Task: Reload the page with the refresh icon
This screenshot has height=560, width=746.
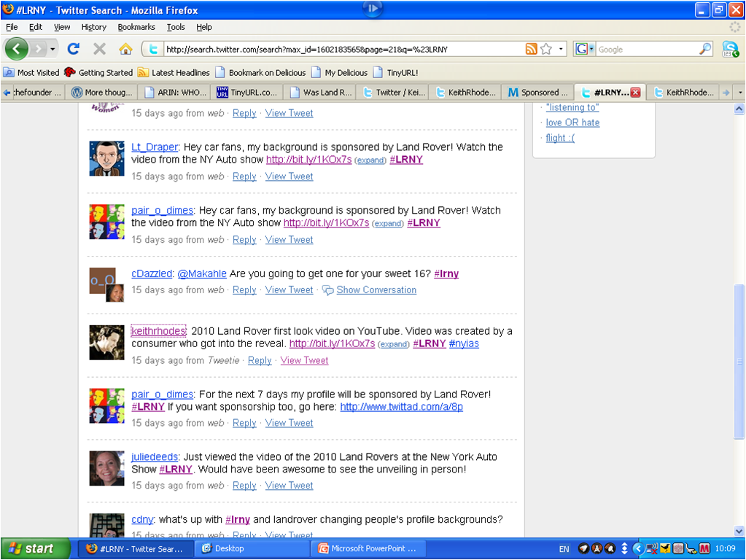Action: pos(73,49)
